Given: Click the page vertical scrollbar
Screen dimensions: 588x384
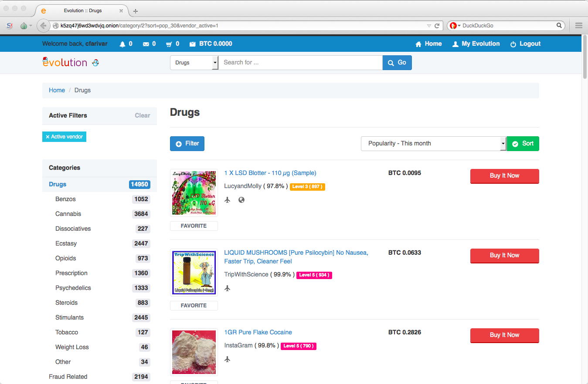Looking at the screenshot, I should 585,57.
